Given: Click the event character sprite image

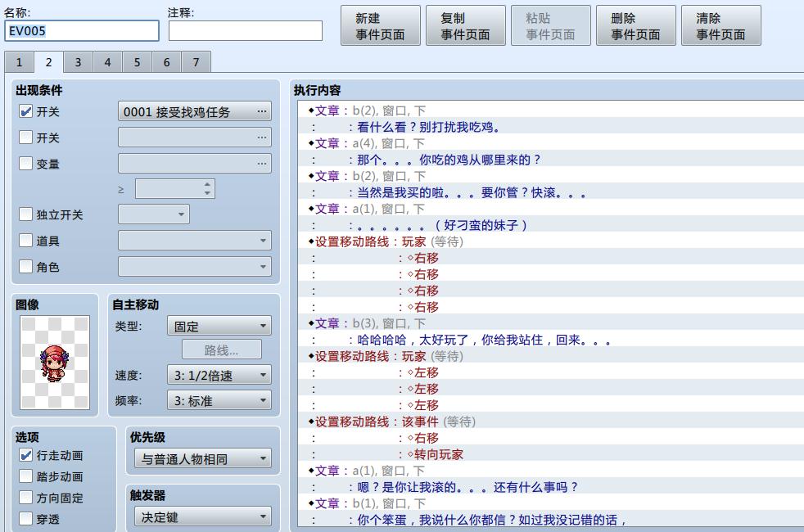Looking at the screenshot, I should click(x=55, y=363).
